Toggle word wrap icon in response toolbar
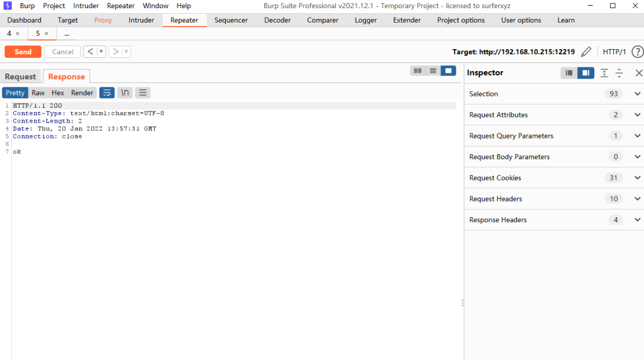644x360 pixels. 107,93
